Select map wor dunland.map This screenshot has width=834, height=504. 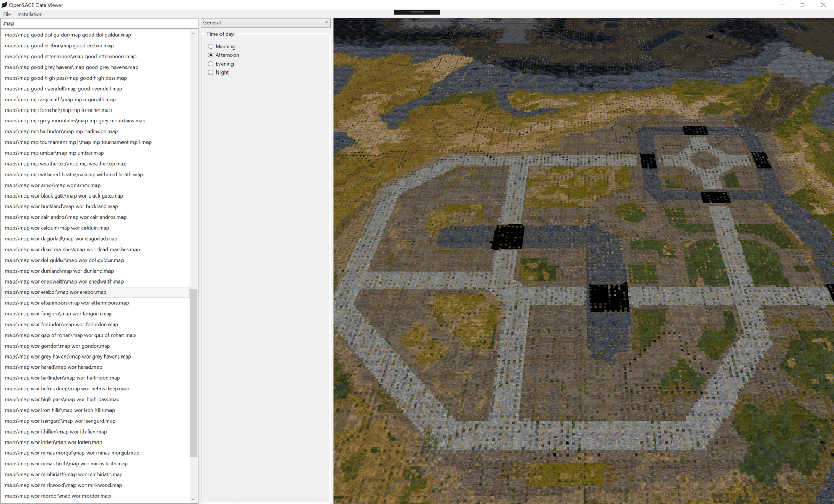click(95, 271)
